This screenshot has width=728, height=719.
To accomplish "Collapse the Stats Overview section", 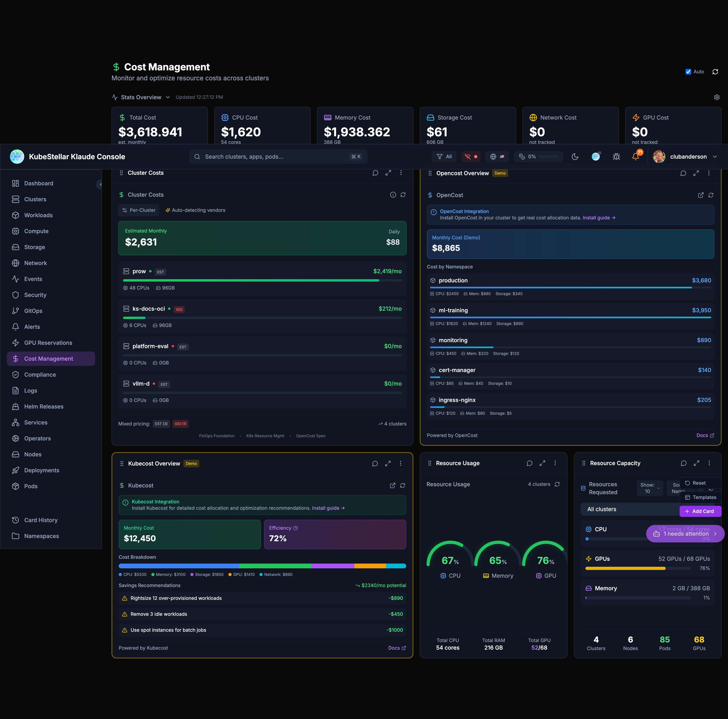I will (168, 97).
